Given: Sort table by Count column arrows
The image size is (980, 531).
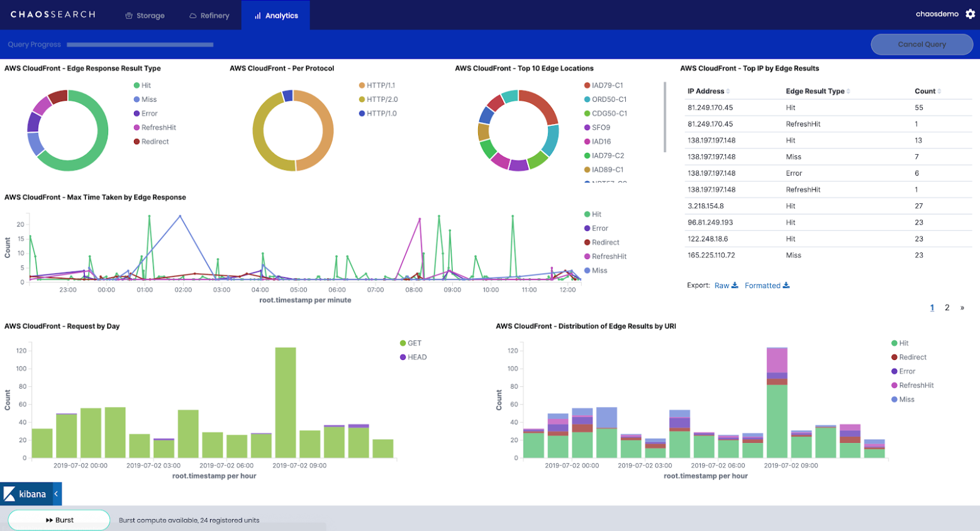Looking at the screenshot, I should (x=939, y=91).
